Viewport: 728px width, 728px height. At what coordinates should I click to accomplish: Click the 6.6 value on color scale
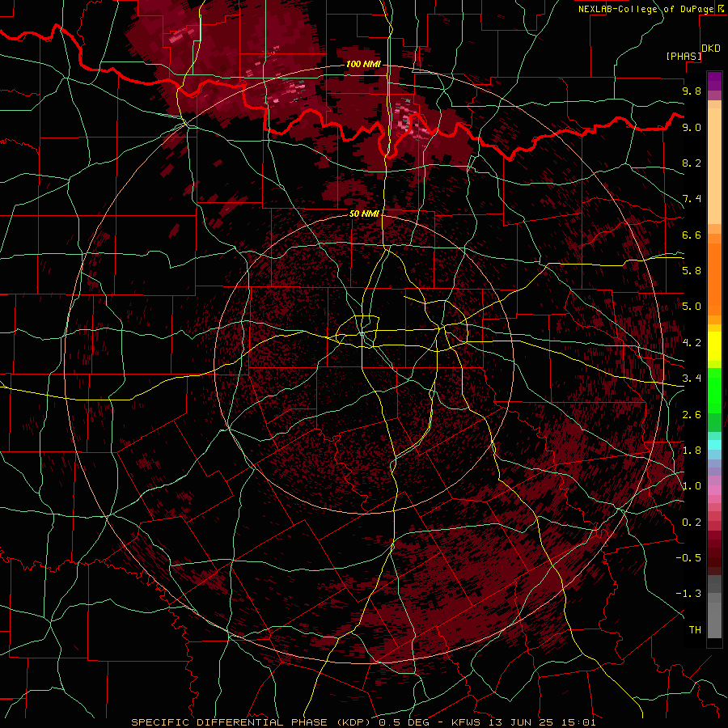tap(692, 235)
